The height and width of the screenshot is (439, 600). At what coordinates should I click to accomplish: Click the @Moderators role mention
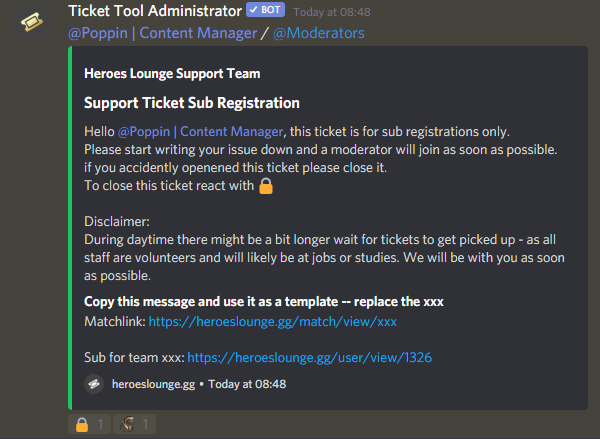click(x=319, y=33)
